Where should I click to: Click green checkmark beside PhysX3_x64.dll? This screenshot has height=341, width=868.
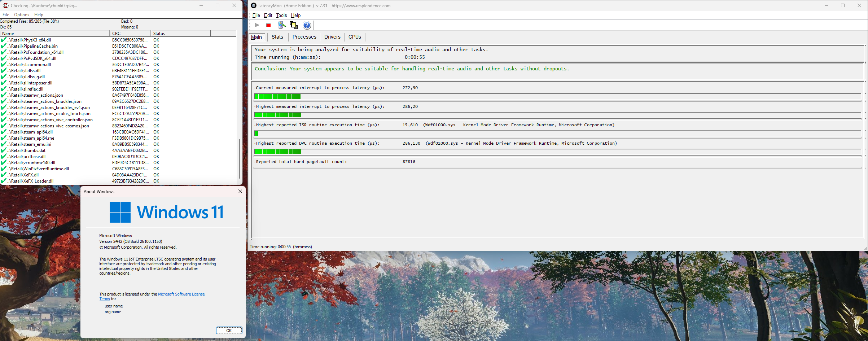click(x=4, y=40)
